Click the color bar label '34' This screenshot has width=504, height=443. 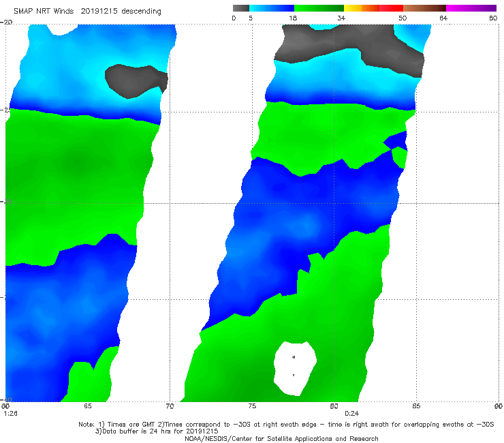[x=341, y=18]
